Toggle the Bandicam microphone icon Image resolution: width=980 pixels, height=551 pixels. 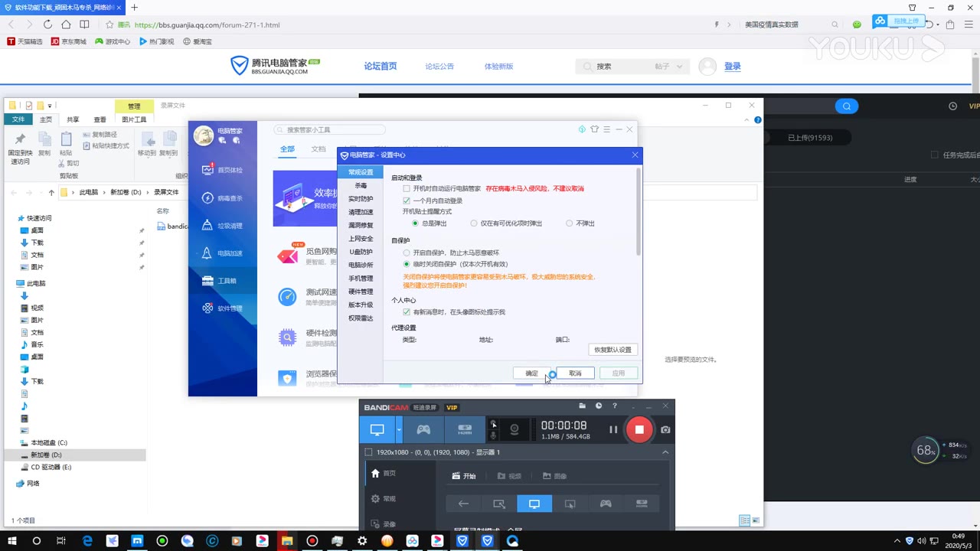pos(494,435)
